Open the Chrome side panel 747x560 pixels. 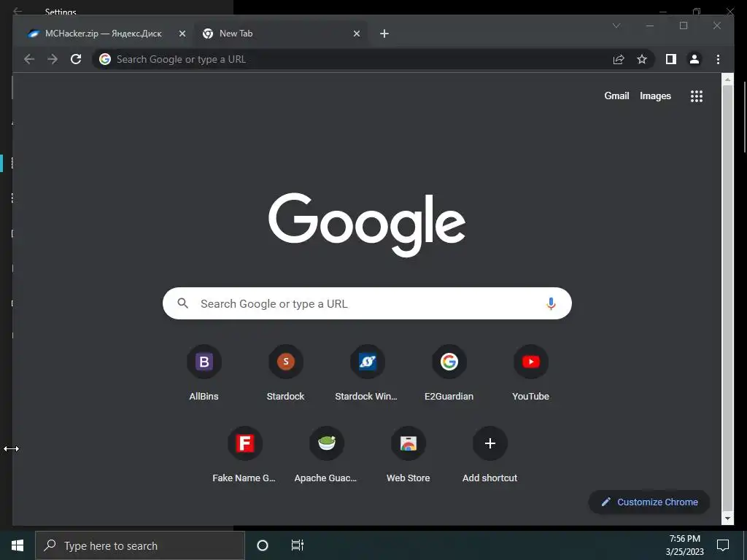click(x=671, y=59)
